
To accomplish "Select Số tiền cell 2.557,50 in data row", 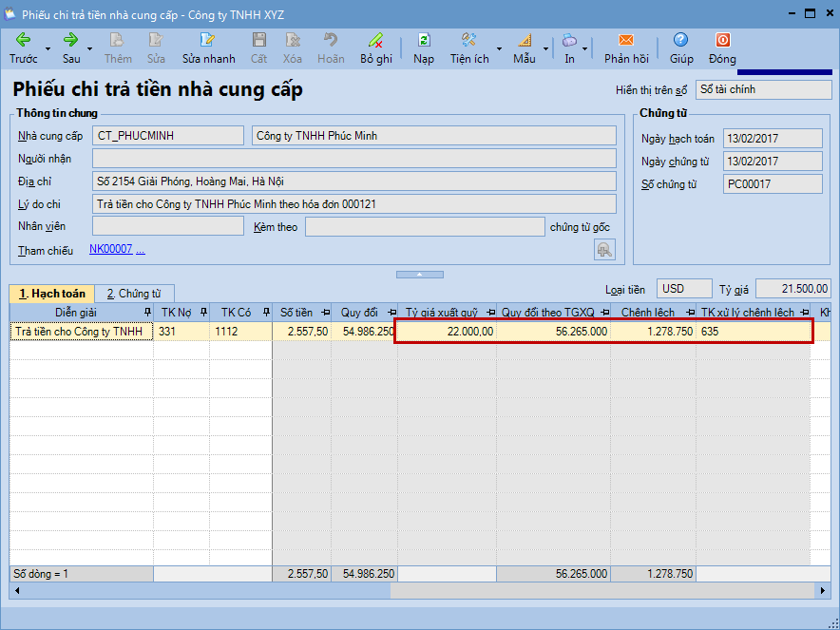I will click(301, 332).
